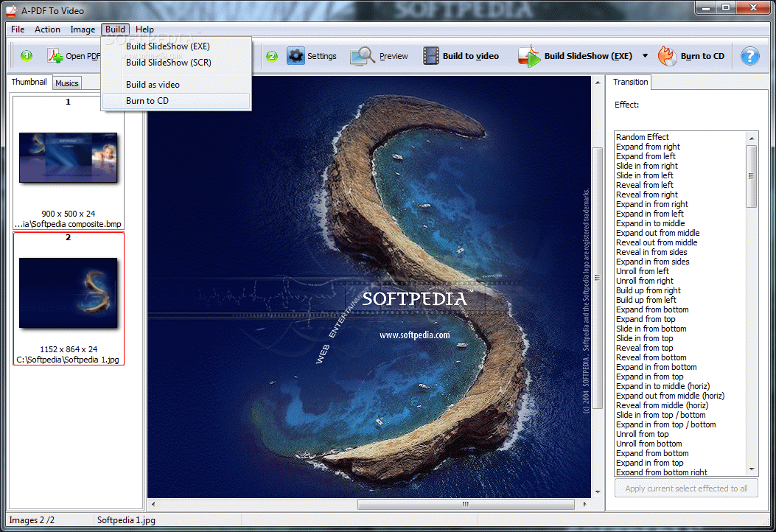Click the Burn to CD flame icon

[x=667, y=56]
